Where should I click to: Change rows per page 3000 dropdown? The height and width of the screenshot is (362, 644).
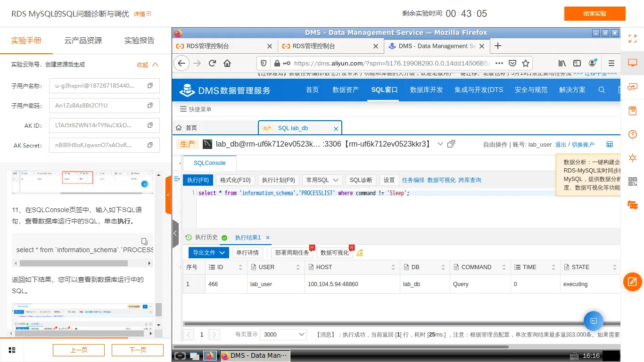[283, 334]
